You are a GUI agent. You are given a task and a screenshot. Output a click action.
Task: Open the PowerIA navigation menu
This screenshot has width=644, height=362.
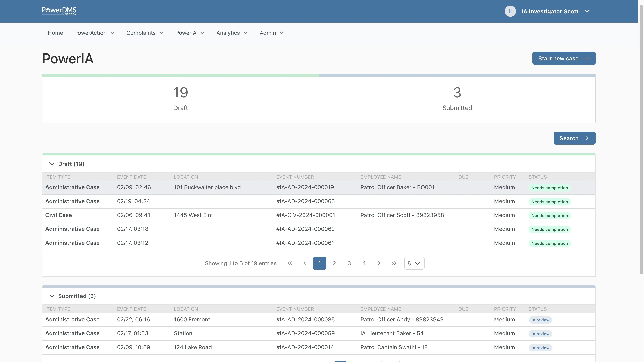point(190,33)
